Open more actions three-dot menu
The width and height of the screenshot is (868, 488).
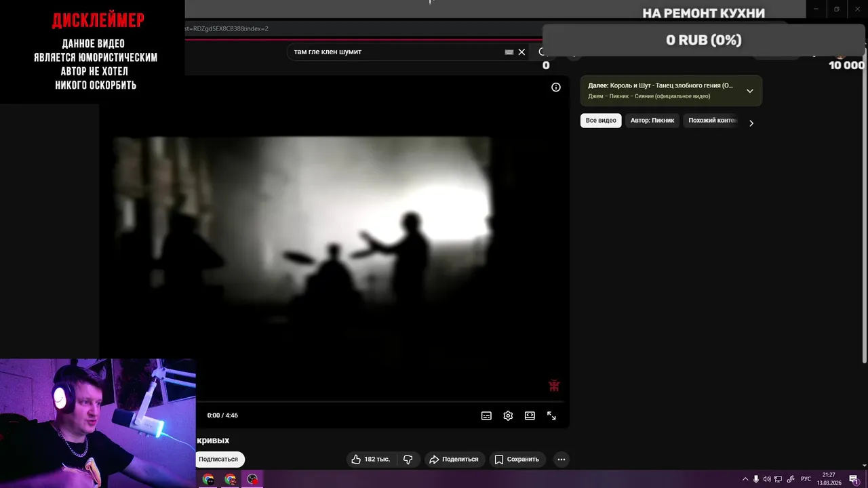tap(561, 460)
